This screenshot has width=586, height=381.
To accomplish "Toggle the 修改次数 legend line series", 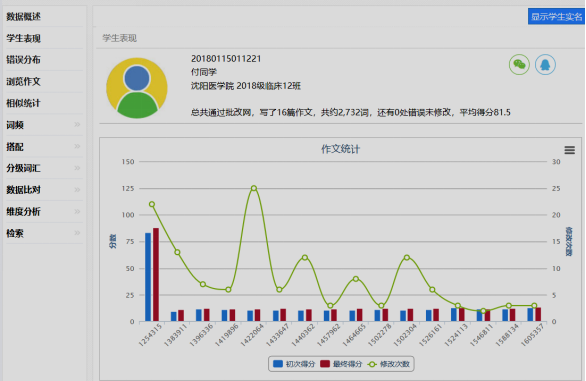I will (389, 364).
